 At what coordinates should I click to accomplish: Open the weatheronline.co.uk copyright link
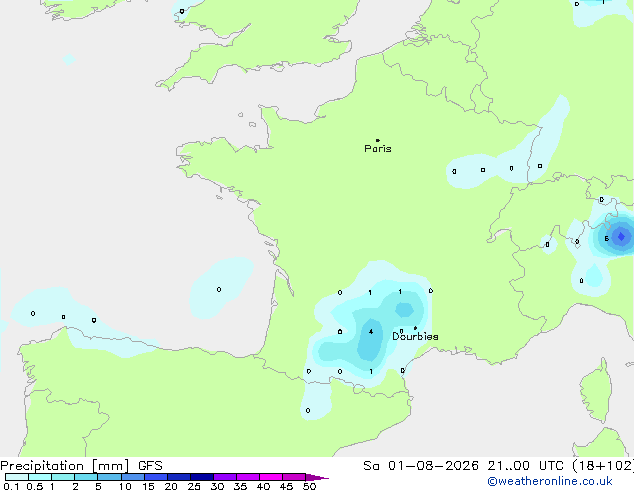(550, 481)
